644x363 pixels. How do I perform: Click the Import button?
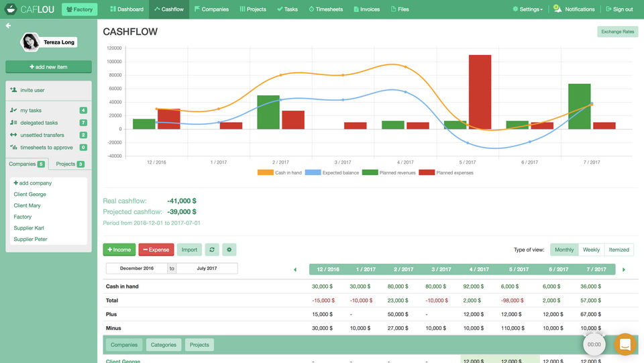coord(189,249)
